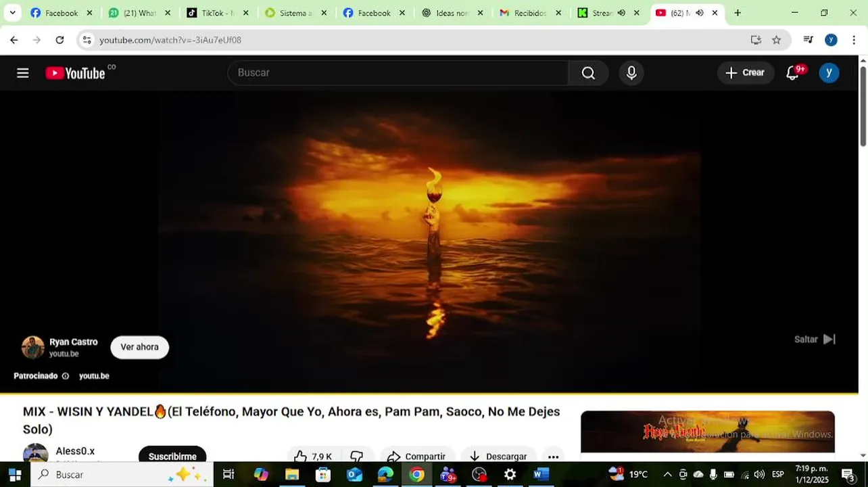The width and height of the screenshot is (868, 487).
Task: Switch to the WhatsApp tab
Action: (140, 13)
